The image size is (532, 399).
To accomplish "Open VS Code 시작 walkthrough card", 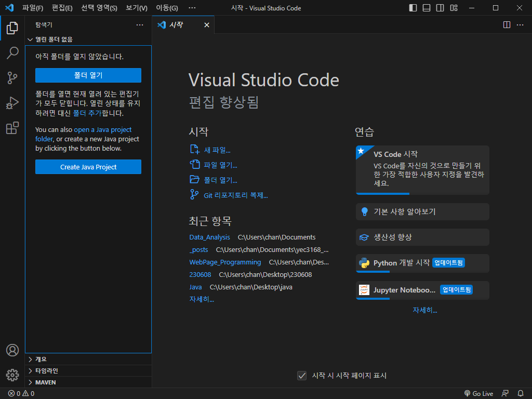I will [422, 170].
